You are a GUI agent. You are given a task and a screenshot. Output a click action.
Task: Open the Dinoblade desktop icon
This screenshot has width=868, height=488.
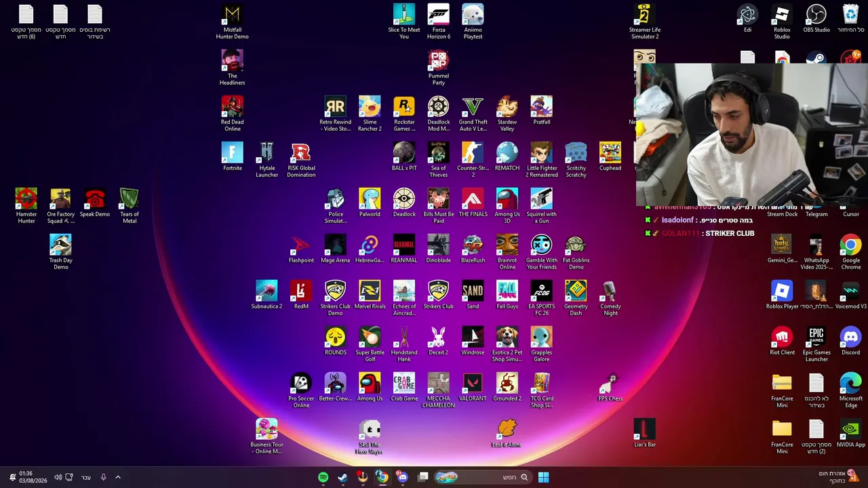(438, 249)
